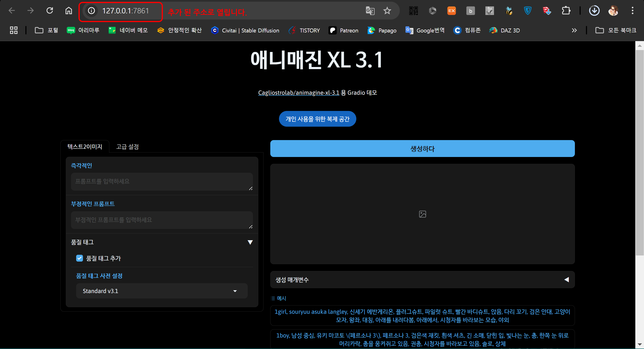The height and width of the screenshot is (349, 644).
Task: Switch to the 텍스트2이미지 tab
Action: click(85, 146)
